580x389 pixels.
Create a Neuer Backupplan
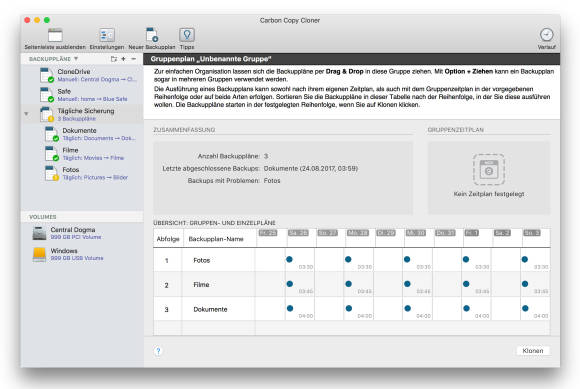pos(152,39)
